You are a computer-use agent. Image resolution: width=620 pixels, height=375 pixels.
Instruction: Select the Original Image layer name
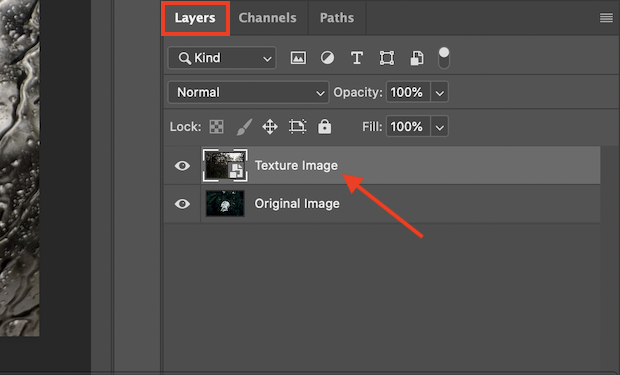297,204
